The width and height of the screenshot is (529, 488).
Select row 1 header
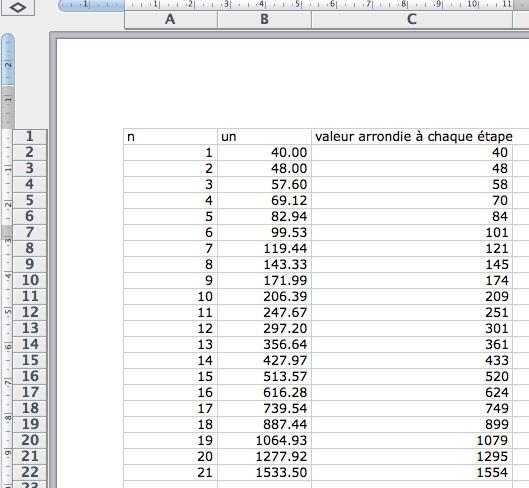tap(30, 136)
